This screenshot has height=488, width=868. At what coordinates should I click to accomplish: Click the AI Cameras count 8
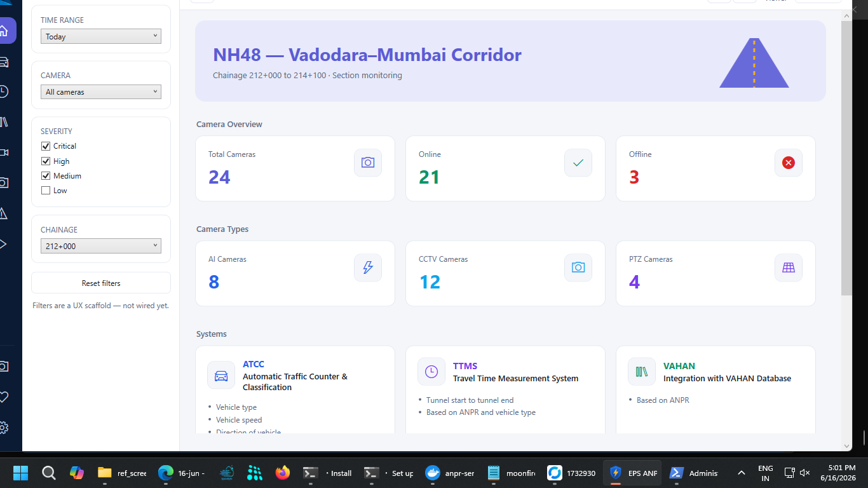pyautogui.click(x=214, y=281)
